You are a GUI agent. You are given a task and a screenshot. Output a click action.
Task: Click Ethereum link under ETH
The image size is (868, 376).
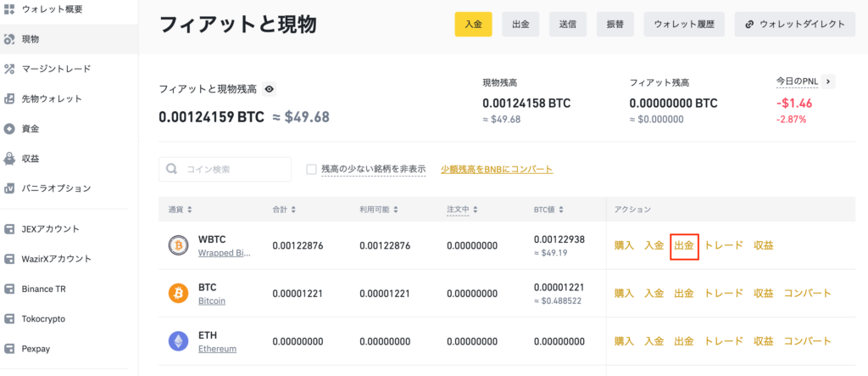(x=218, y=349)
